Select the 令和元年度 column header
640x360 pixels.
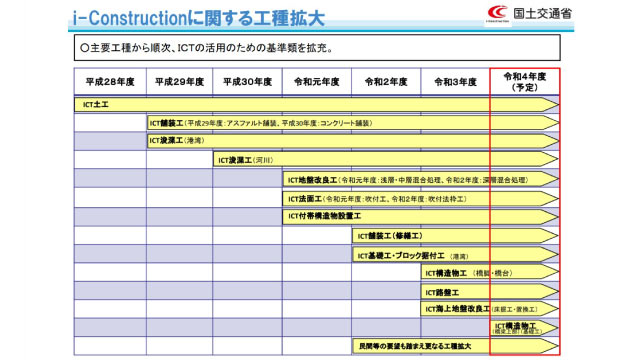(x=317, y=82)
